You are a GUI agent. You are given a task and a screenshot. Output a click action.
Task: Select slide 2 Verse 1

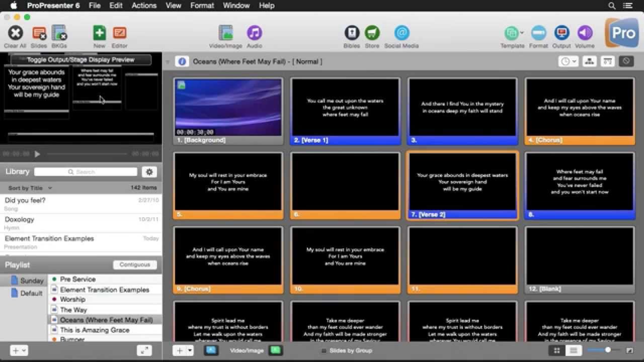pyautogui.click(x=346, y=111)
